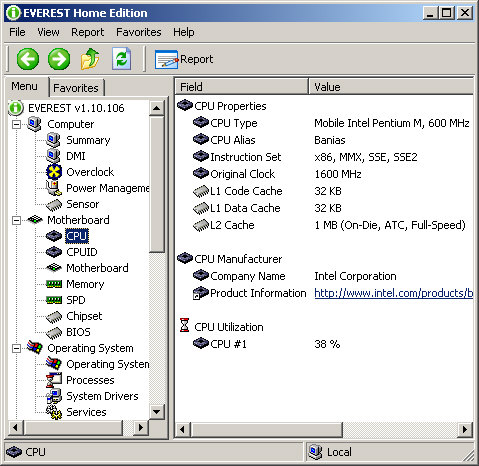The width and height of the screenshot is (479, 466).
Task: Select the DMI icon in tree
Action: coord(53,156)
